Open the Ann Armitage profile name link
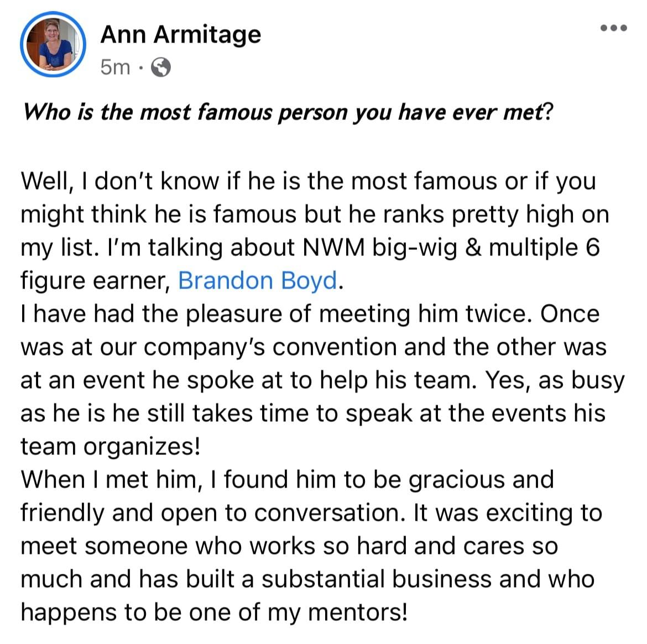This screenshot has height=644, width=647. [181, 34]
